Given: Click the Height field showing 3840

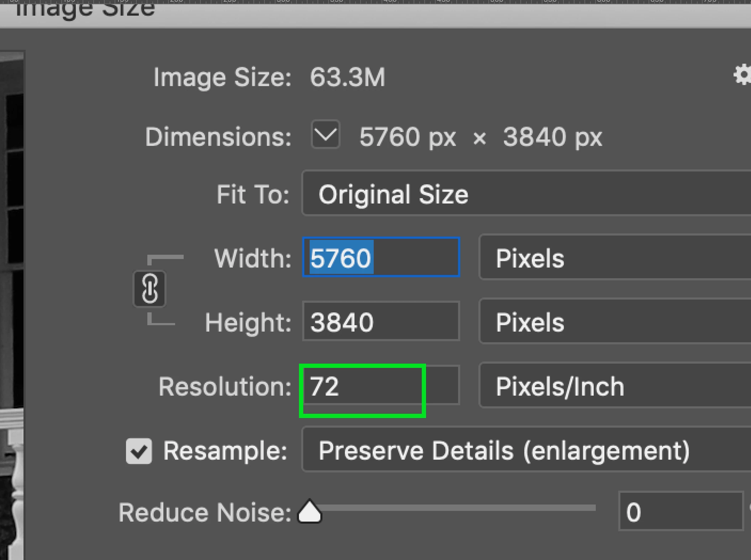Looking at the screenshot, I should (381, 322).
